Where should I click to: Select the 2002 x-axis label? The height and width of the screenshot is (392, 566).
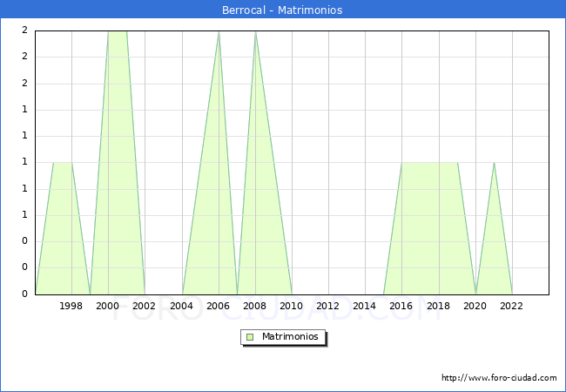144,306
